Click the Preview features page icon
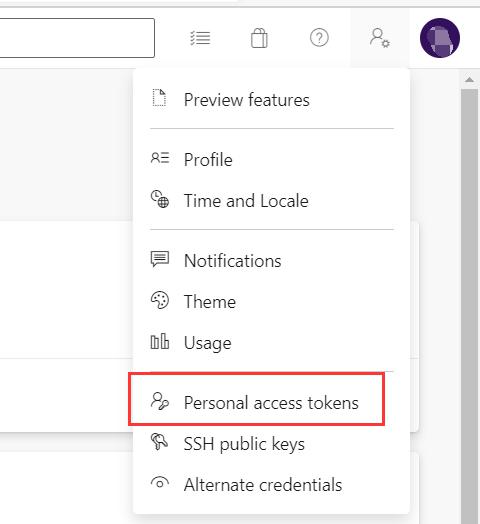This screenshot has width=480, height=524. (159, 98)
